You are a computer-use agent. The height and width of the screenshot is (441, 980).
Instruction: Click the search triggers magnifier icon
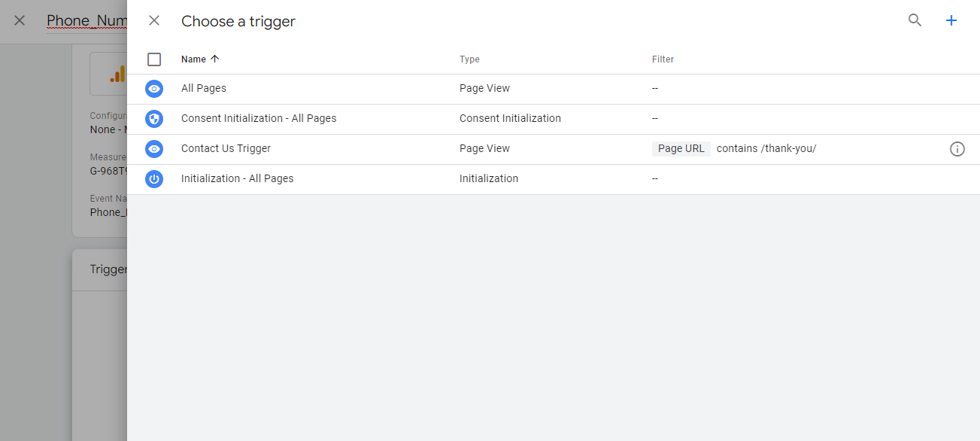tap(915, 21)
